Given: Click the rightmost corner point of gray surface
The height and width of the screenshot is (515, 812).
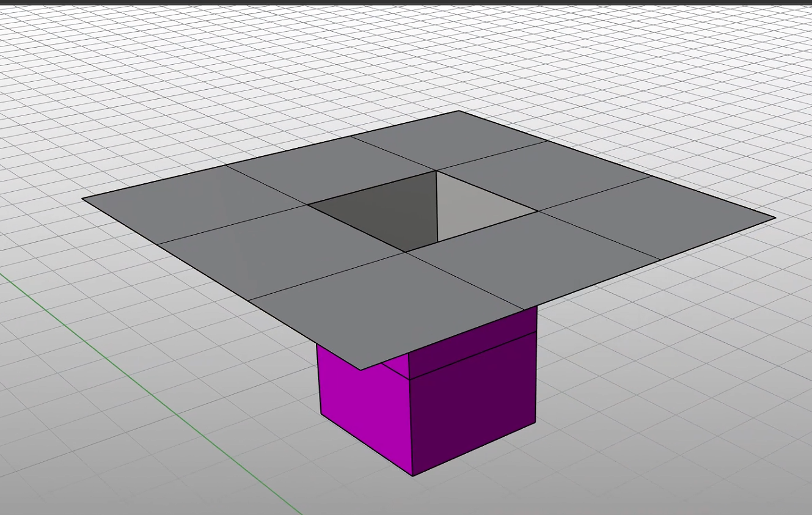Looking at the screenshot, I should (775, 217).
